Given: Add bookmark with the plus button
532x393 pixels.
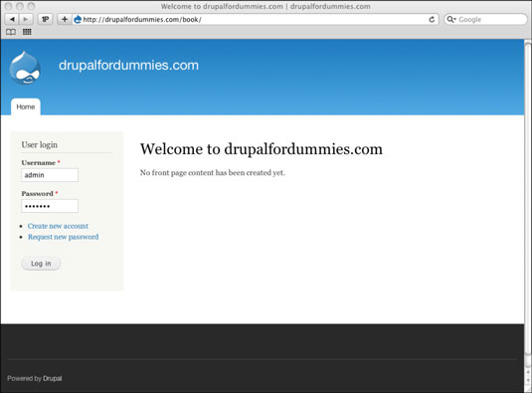Looking at the screenshot, I should coord(65,19).
